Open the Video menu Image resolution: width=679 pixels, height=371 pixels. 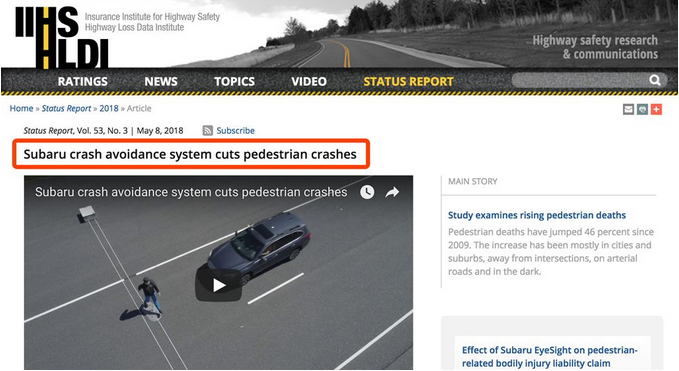point(309,81)
